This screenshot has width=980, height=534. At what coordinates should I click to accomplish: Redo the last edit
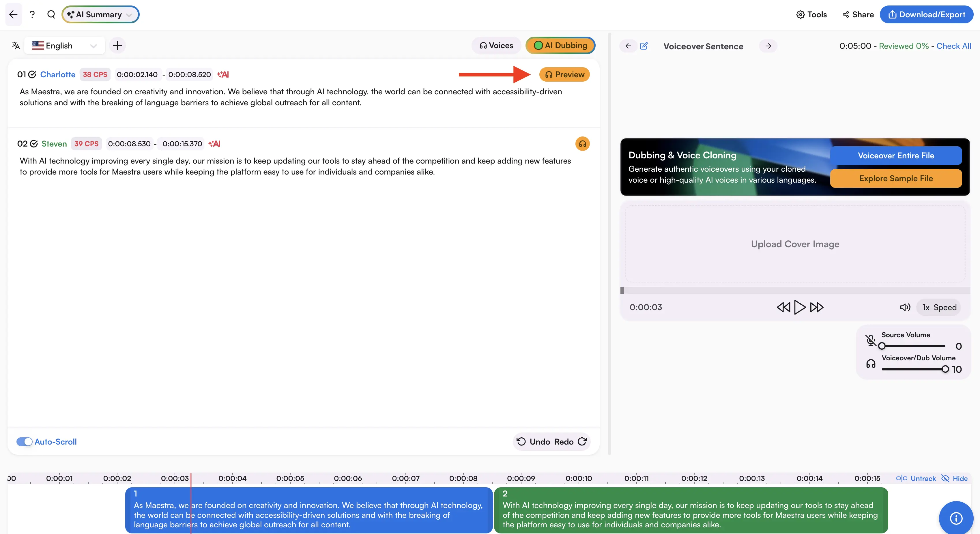(x=570, y=442)
